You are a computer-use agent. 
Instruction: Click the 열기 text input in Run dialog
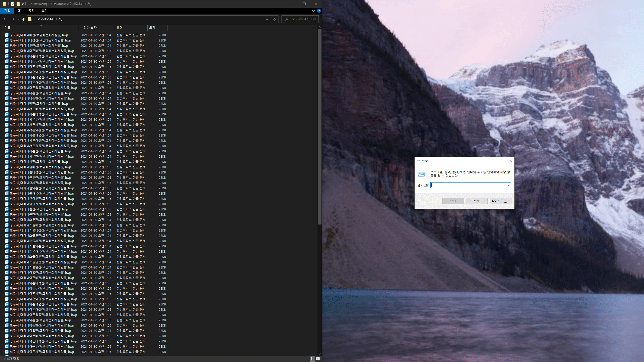(468, 185)
